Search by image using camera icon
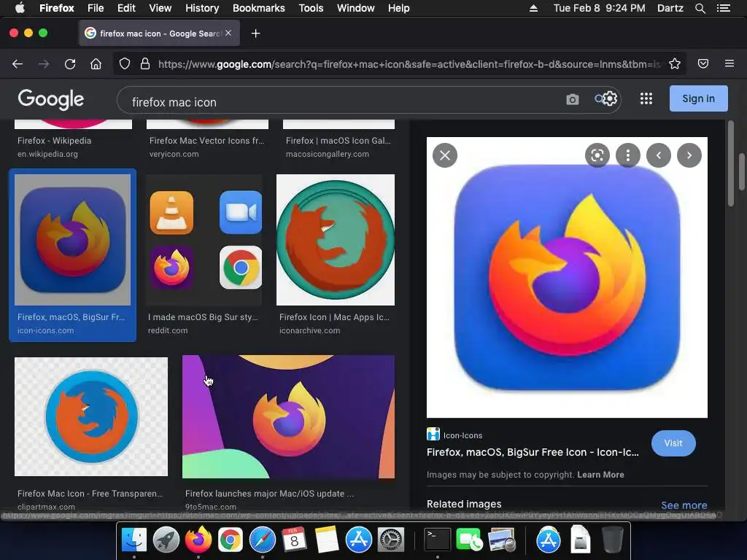747x560 pixels. point(573,99)
